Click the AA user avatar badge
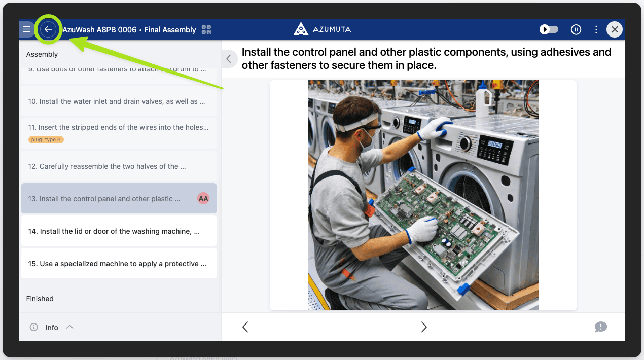 [x=203, y=199]
